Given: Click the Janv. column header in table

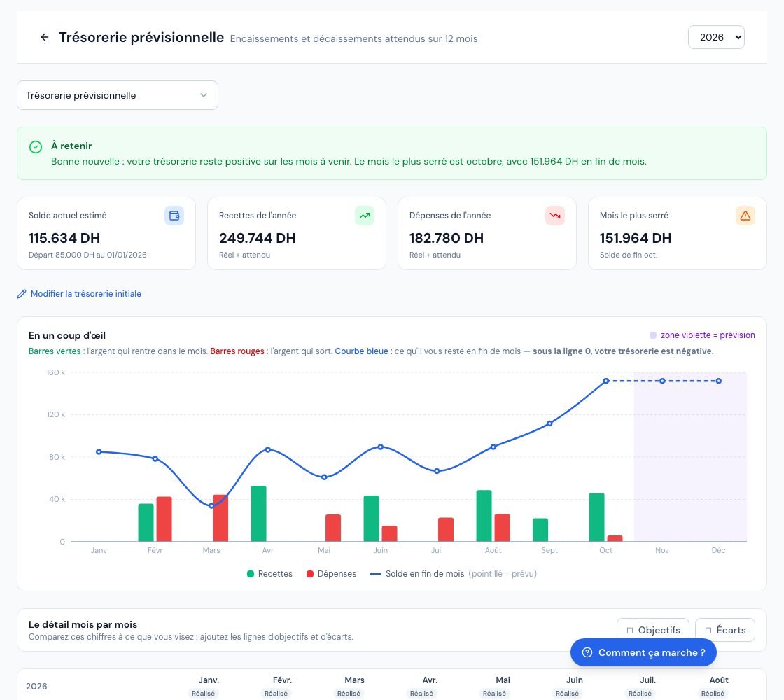Looking at the screenshot, I should pyautogui.click(x=209, y=680).
